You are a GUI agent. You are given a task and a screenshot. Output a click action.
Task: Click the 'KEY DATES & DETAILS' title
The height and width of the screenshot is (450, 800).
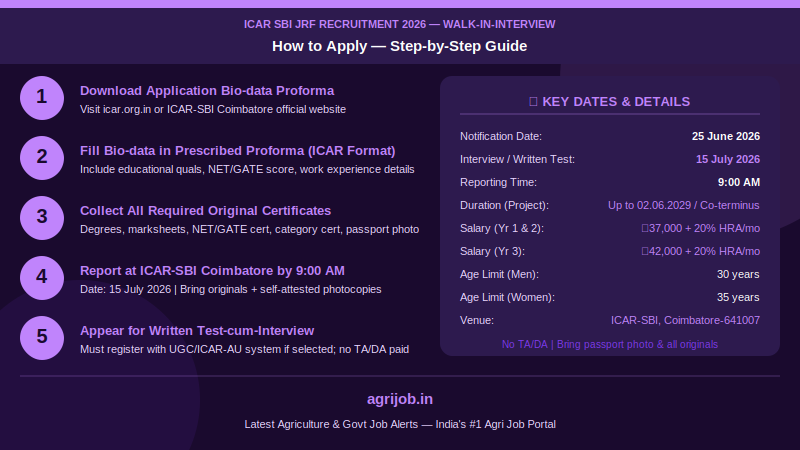click(610, 102)
